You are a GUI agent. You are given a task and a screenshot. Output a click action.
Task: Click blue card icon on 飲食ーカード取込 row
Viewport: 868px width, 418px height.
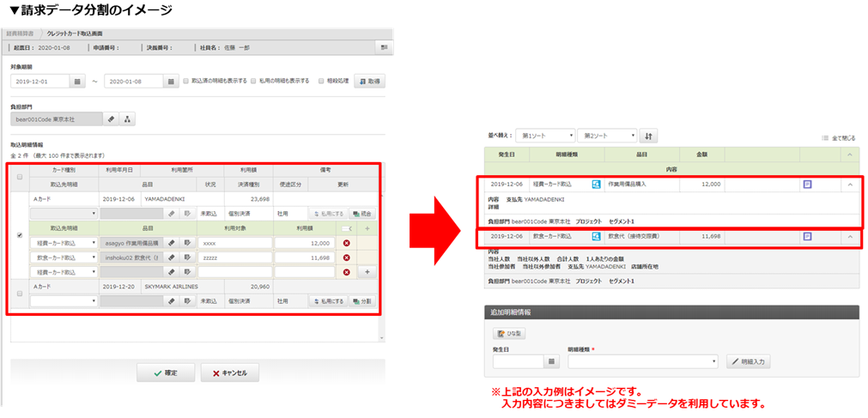(x=596, y=236)
